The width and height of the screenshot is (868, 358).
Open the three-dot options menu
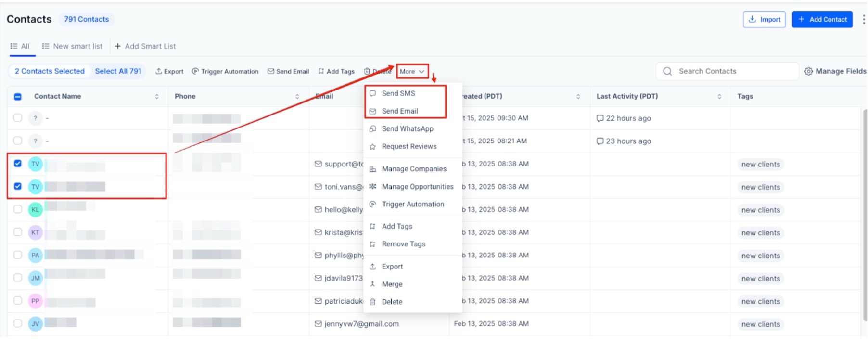click(863, 19)
